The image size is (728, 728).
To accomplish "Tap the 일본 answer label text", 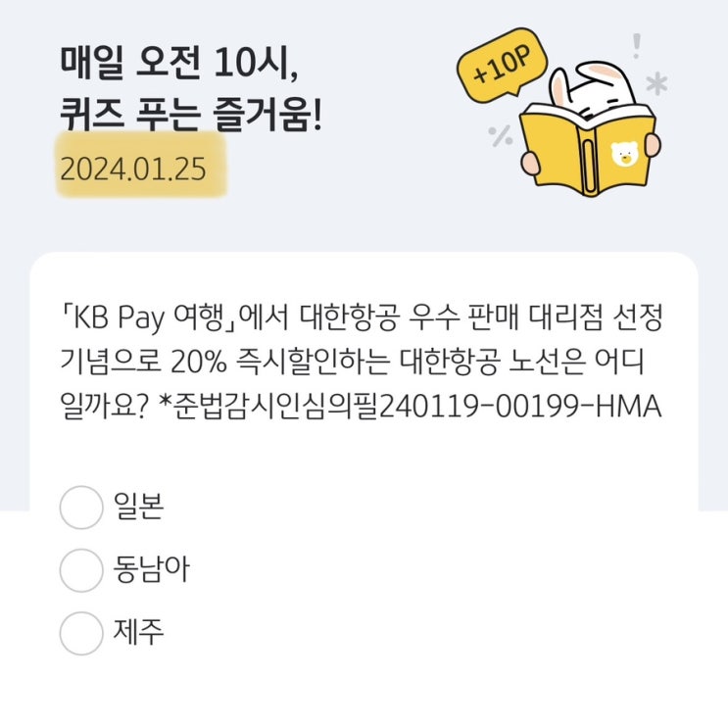I will coord(138,507).
